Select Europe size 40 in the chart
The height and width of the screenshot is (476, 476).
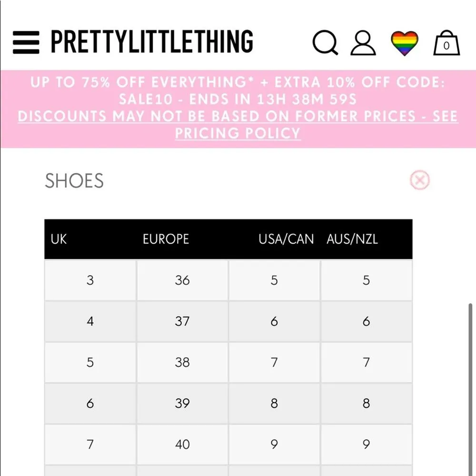coord(182,444)
